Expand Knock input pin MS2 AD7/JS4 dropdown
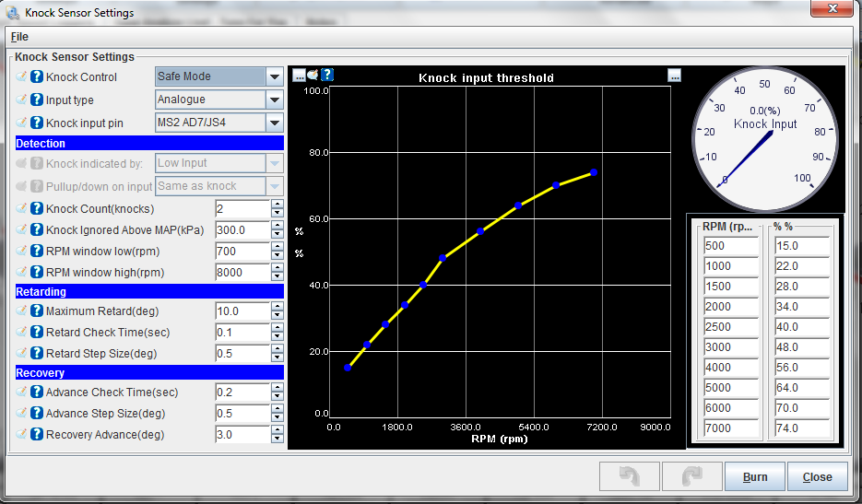The width and height of the screenshot is (862, 504). coord(274,123)
